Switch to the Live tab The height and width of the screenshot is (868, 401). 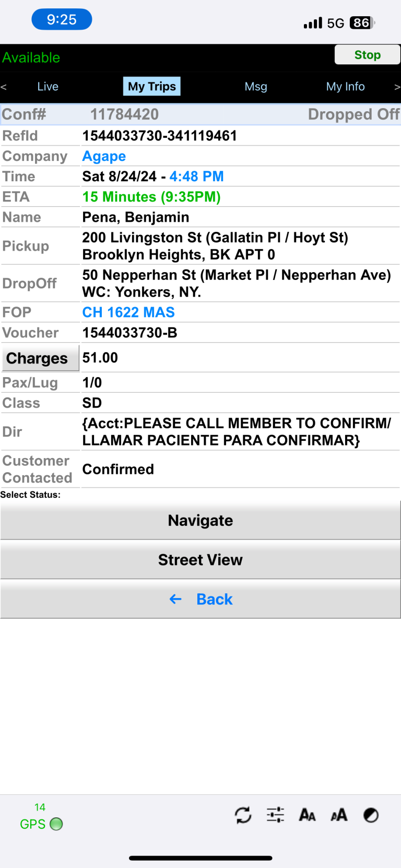pos(48,87)
